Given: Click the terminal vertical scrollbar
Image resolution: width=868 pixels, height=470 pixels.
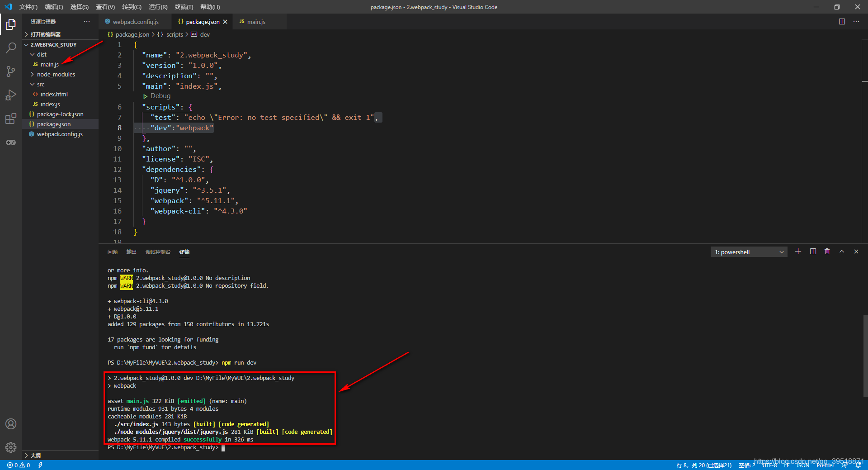Looking at the screenshot, I should click(x=865, y=356).
